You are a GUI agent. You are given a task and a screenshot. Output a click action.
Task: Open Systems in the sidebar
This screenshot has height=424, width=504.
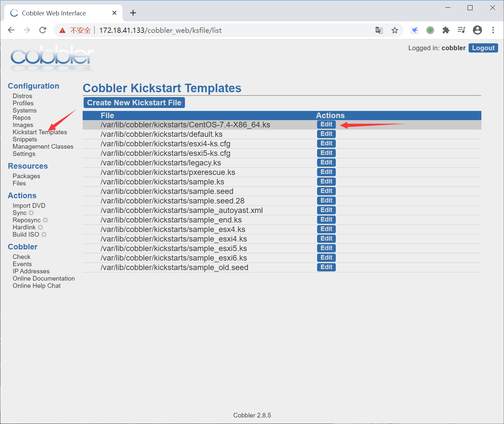[25, 110]
